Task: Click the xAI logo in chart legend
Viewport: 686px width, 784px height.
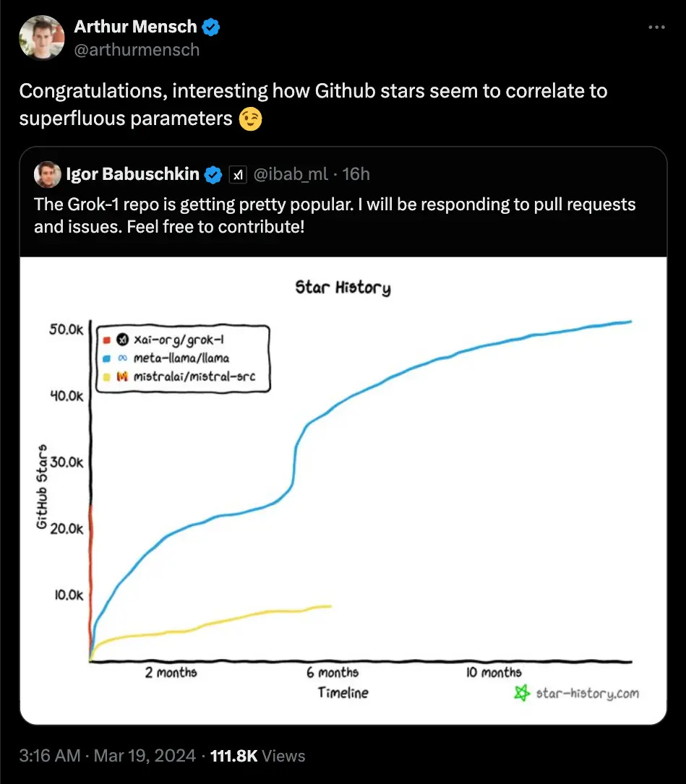Action: pyautogui.click(x=123, y=340)
